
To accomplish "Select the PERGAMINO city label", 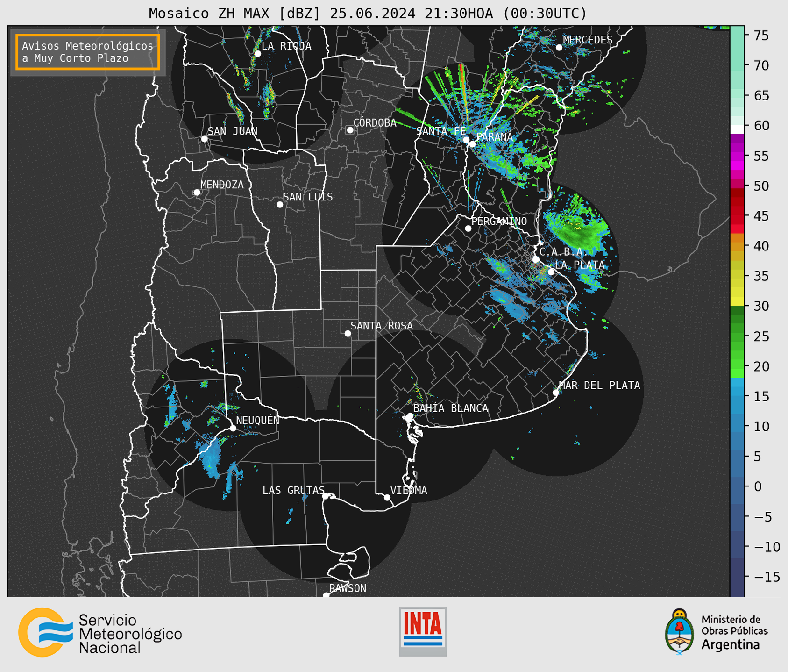I will tap(499, 221).
